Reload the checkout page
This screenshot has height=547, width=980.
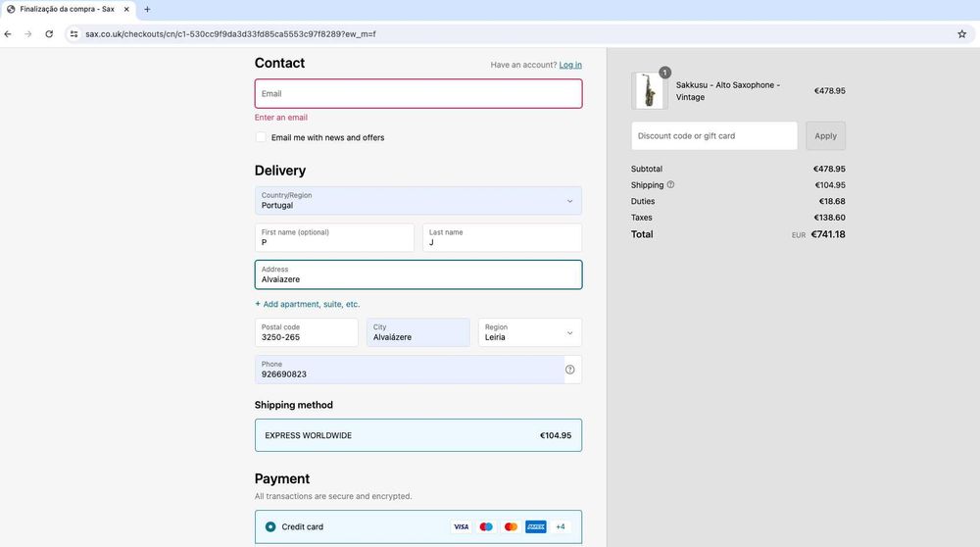click(49, 33)
